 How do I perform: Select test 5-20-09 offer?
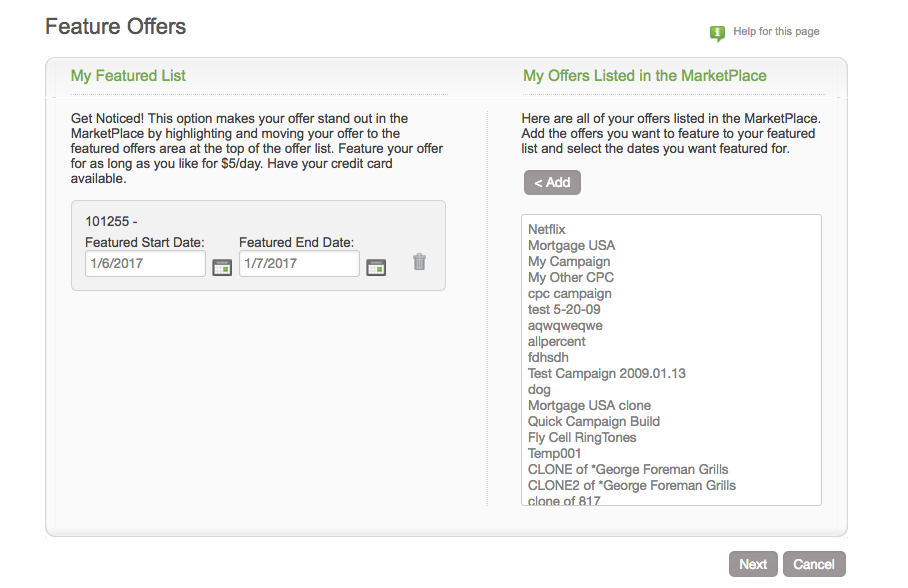[671, 309]
